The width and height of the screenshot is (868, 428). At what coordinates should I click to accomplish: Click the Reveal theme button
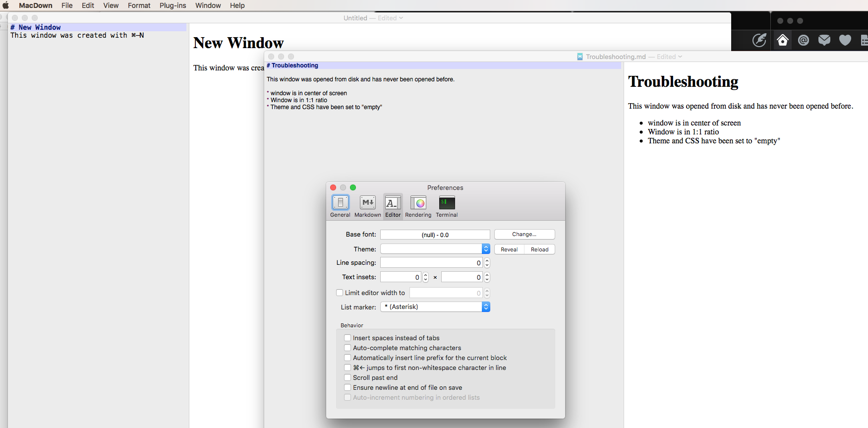pos(509,249)
